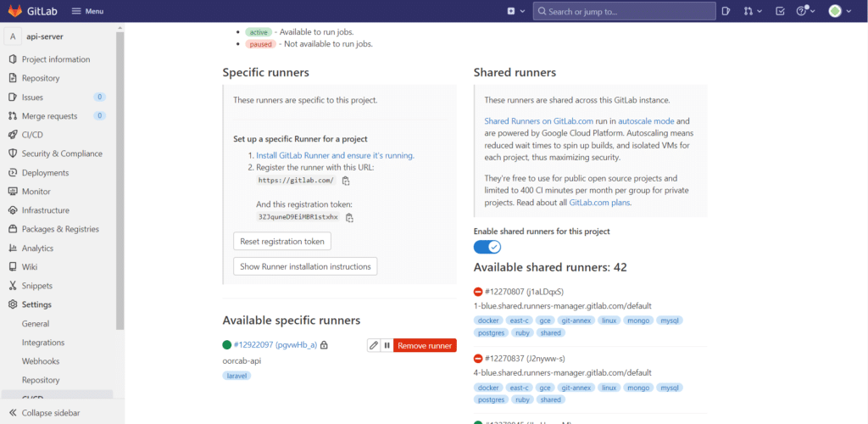868x424 pixels.
Task: Click the Settings gear icon
Action: (13, 304)
